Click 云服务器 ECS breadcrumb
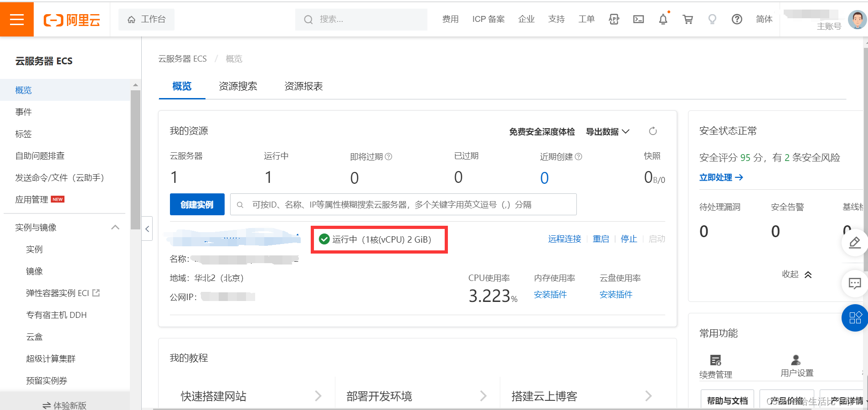 [x=182, y=59]
